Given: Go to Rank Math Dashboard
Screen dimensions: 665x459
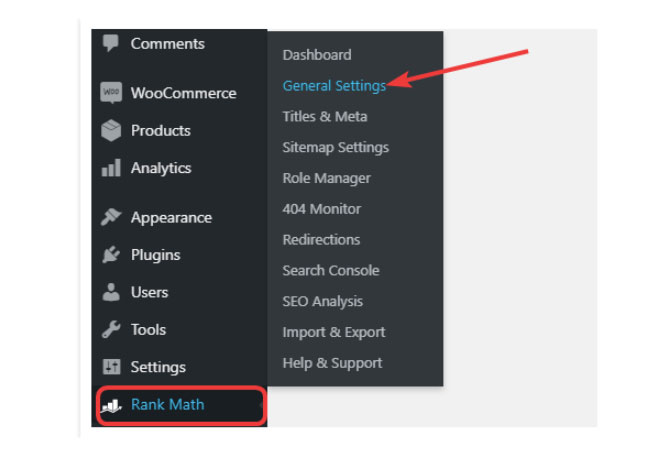Looking at the screenshot, I should [317, 55].
